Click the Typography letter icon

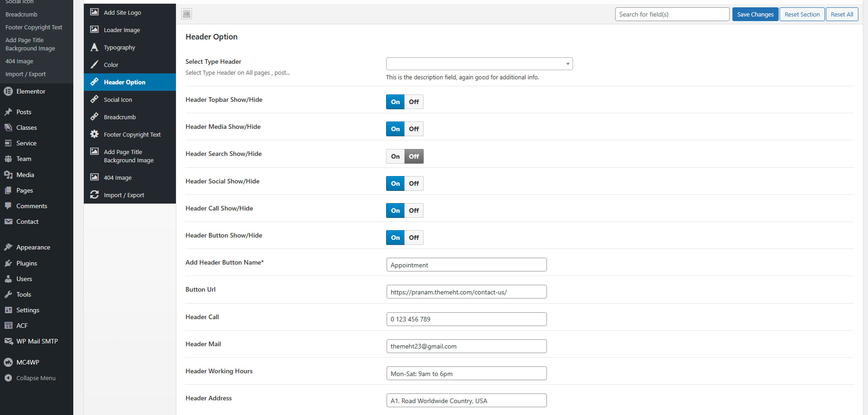94,47
